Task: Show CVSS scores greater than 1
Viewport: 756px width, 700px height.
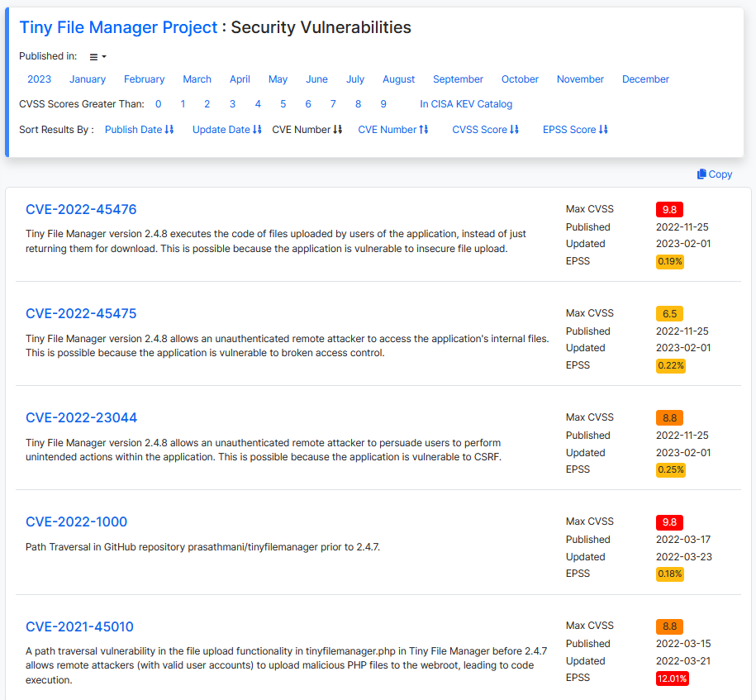Action: tap(183, 104)
